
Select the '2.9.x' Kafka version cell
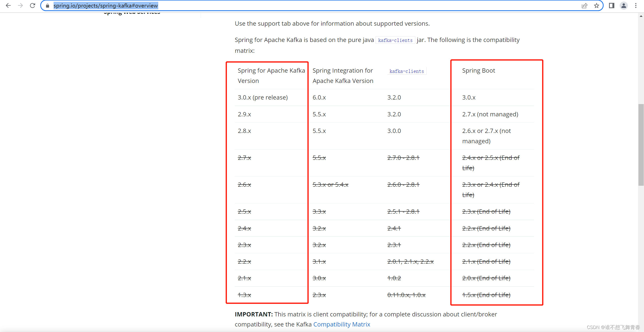point(244,114)
